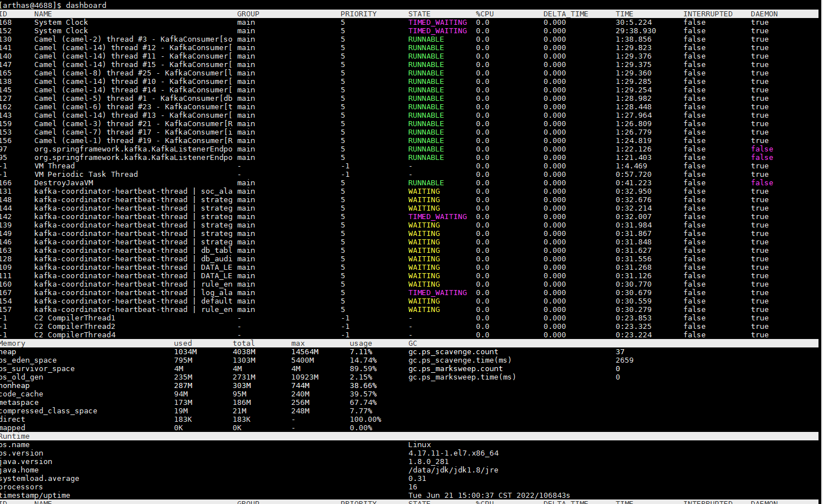Select thread "Camel (camel-6) thread #23"
Viewport: 823px width, 504px height.
point(92,107)
